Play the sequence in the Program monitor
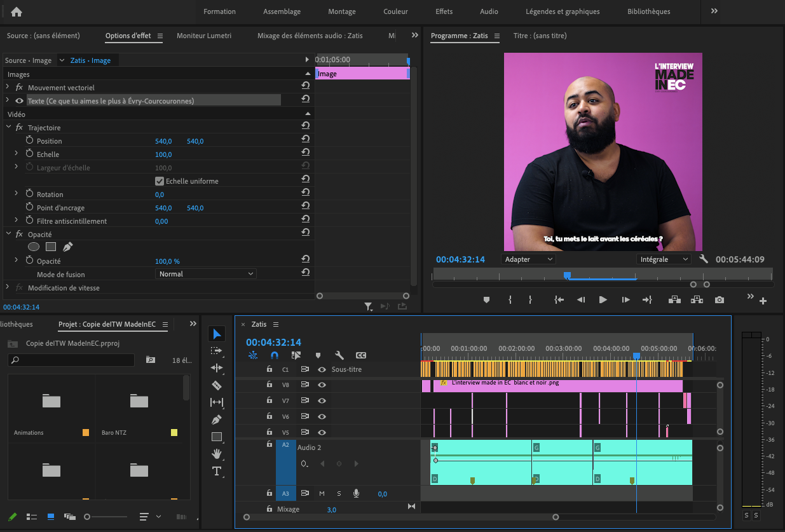Screen dimensions: 785x532 point(603,299)
